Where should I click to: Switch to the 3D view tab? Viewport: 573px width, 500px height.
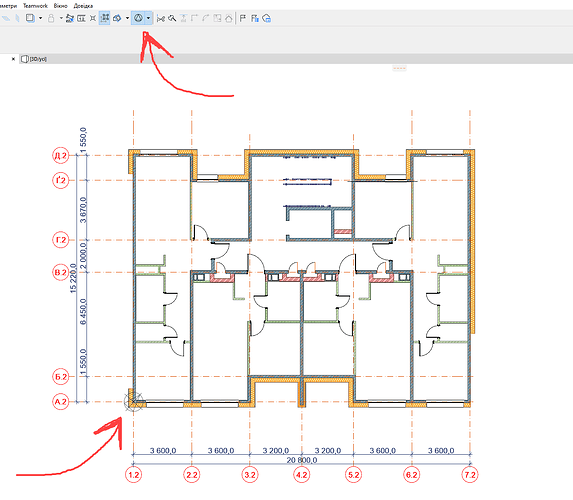(34, 59)
